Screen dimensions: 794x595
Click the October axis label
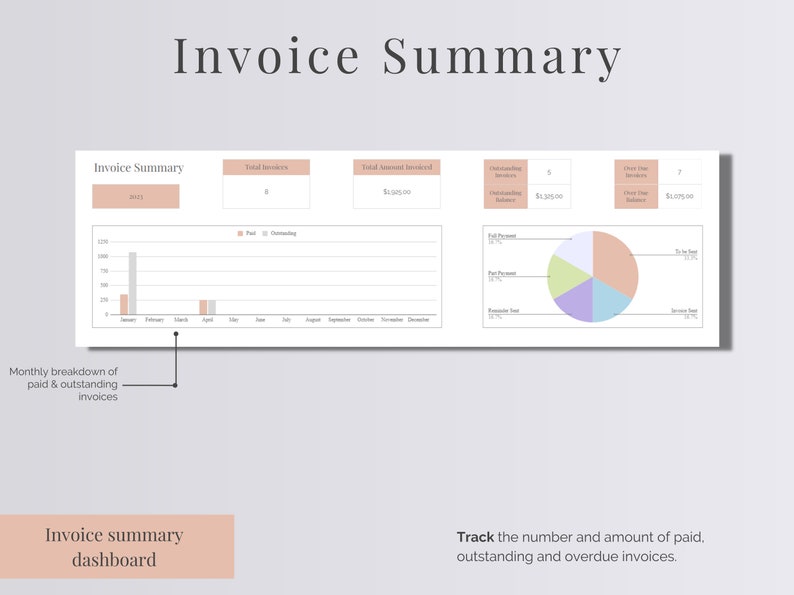coord(366,320)
